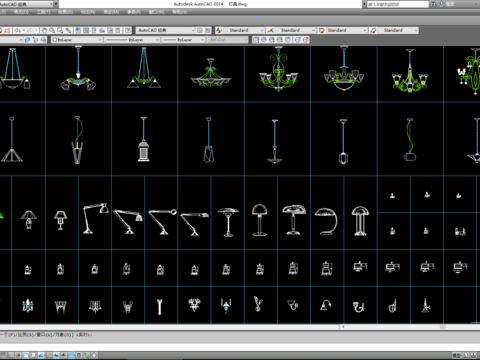Open the Markup Set Manager icon

[x=110, y=30]
